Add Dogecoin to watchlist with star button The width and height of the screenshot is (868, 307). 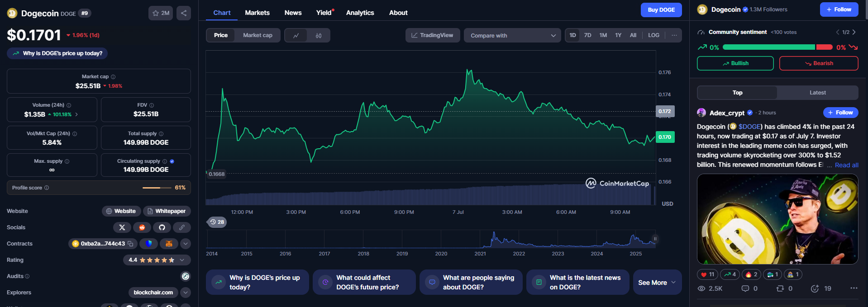point(161,13)
